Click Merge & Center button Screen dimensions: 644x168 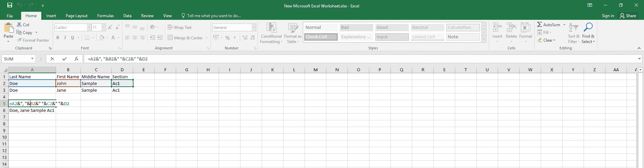coord(185,38)
